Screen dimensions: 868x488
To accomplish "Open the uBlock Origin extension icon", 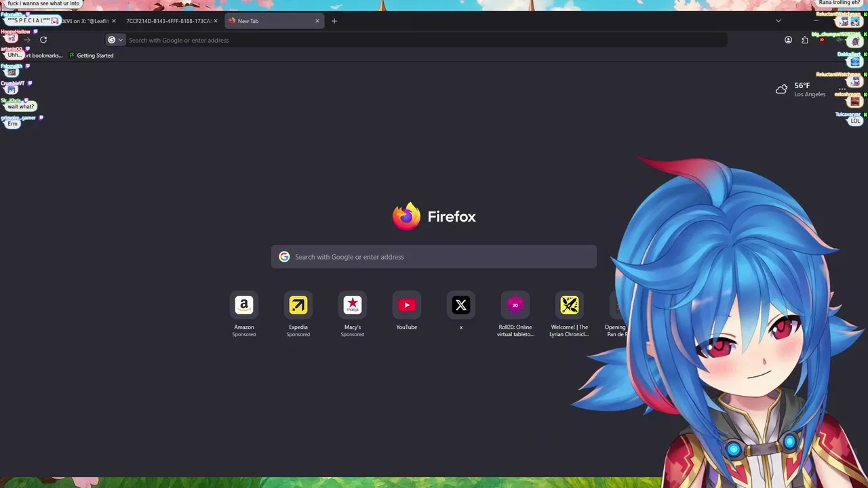I will click(x=822, y=40).
